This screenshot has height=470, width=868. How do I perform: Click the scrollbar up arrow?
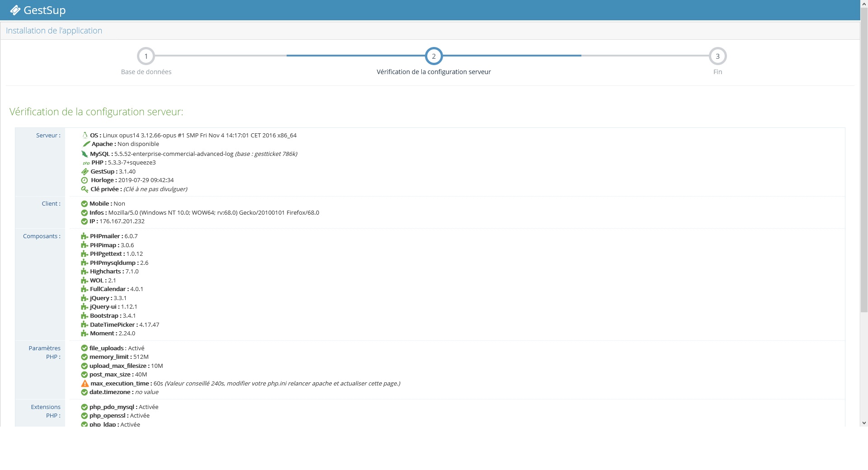(x=864, y=3)
